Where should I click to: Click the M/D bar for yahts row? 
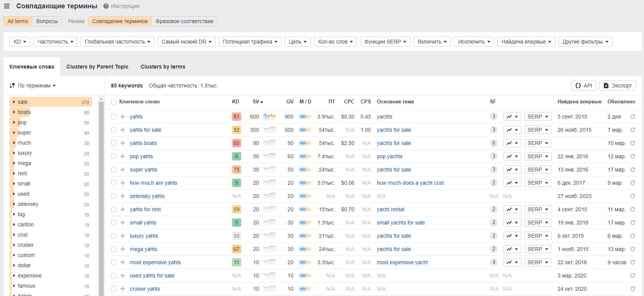coord(305,117)
